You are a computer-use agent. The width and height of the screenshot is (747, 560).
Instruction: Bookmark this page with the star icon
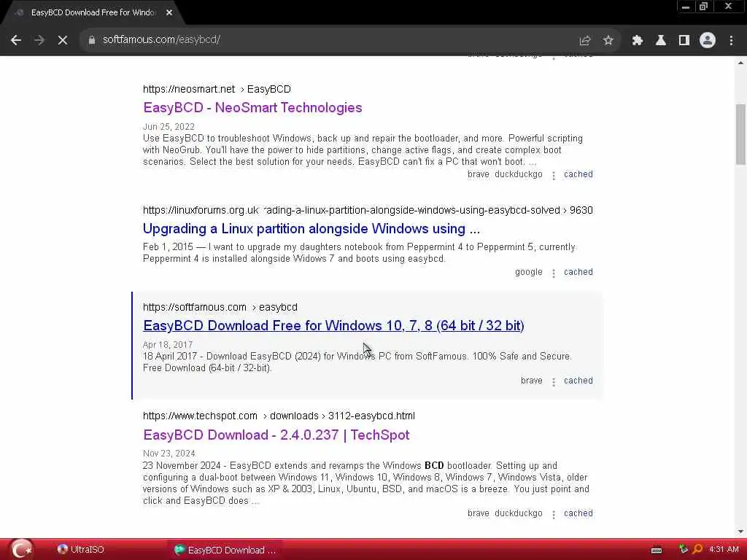pos(608,41)
